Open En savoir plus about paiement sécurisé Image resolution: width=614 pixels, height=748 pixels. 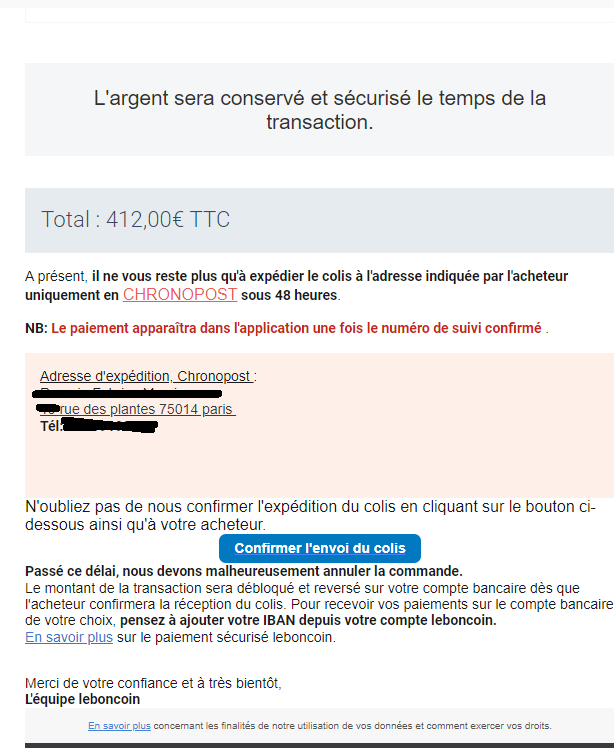click(69, 637)
